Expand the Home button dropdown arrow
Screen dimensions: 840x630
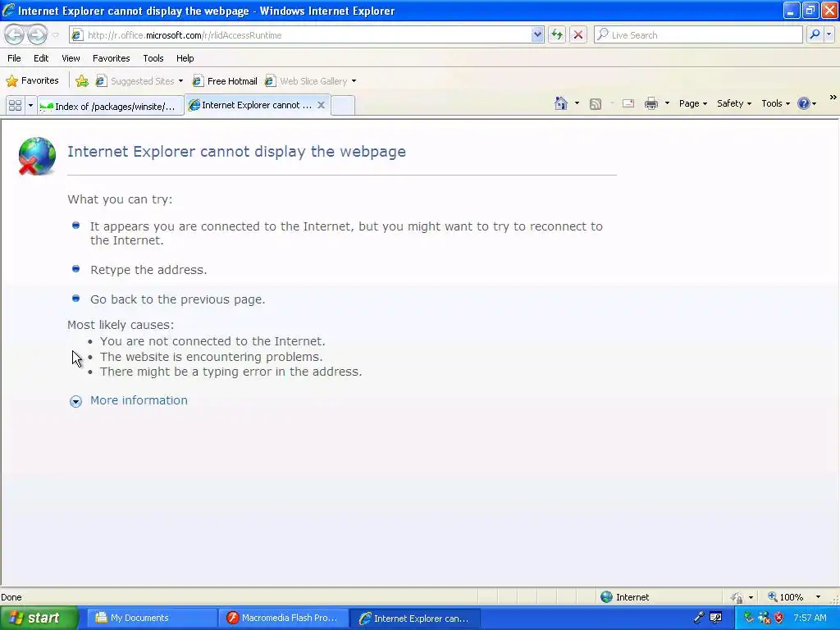click(577, 103)
